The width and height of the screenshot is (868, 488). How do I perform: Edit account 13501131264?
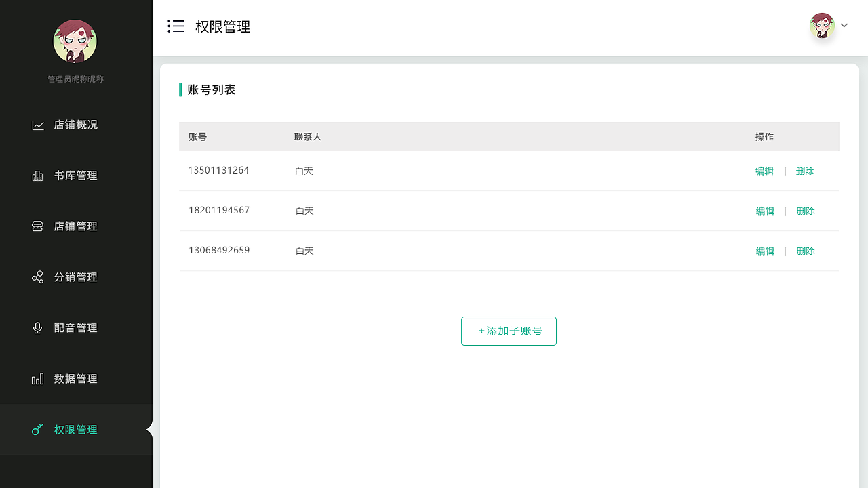coord(764,171)
